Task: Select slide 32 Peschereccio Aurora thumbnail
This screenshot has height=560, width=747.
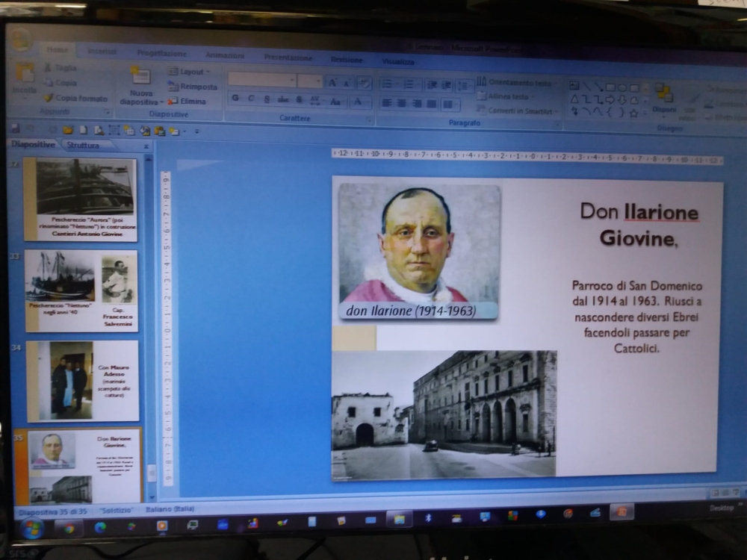Action: pyautogui.click(x=81, y=199)
